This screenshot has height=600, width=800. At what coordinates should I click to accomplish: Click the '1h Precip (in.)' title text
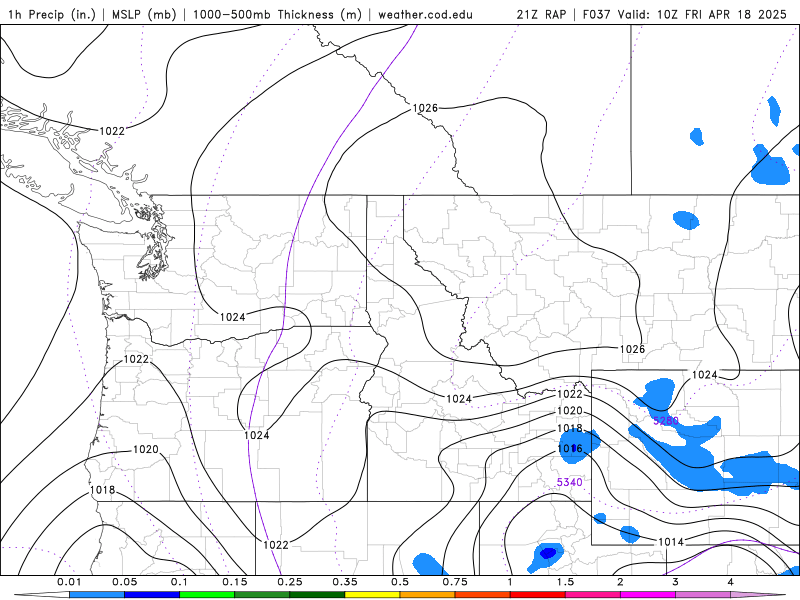52,14
